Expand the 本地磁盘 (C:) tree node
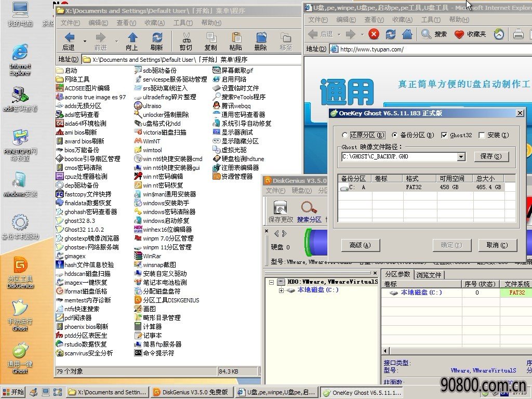532x399 pixels. tap(281, 290)
